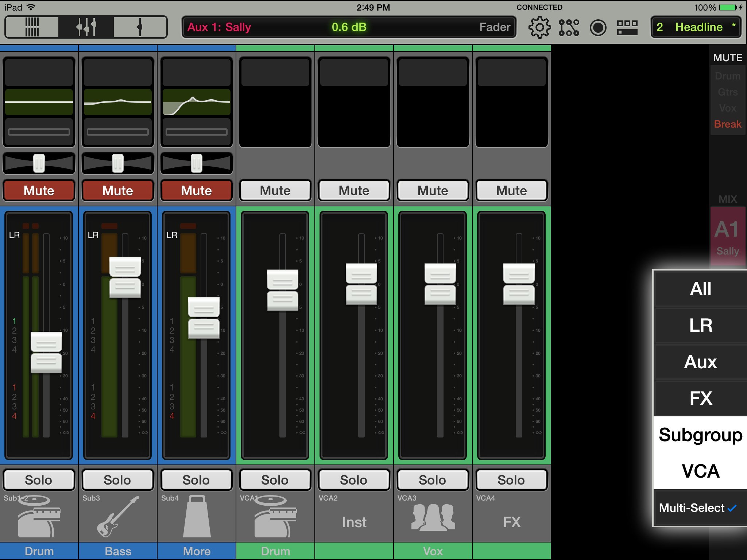Tap the Sub4 pan slider knob

pos(196,163)
